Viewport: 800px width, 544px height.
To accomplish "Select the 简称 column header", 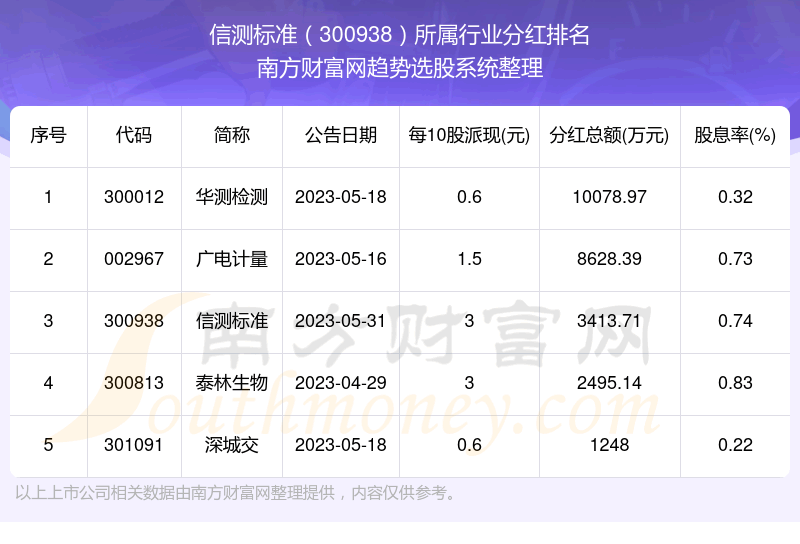I will tap(232, 135).
